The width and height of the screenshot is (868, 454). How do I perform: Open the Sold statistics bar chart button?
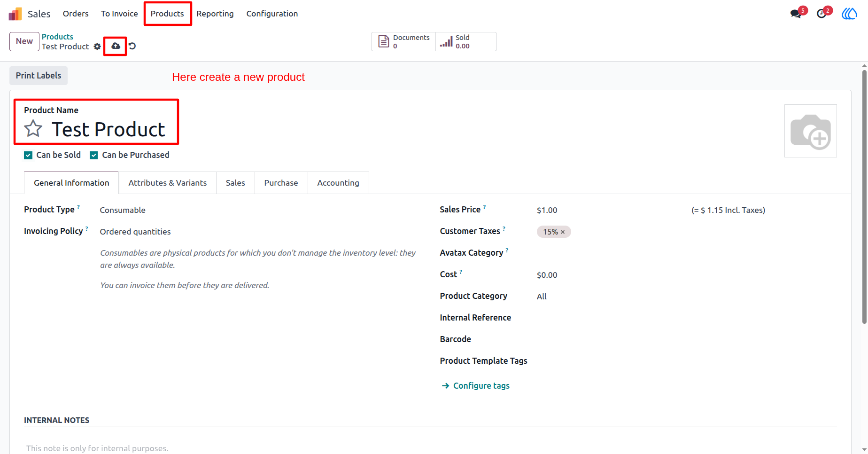click(466, 42)
